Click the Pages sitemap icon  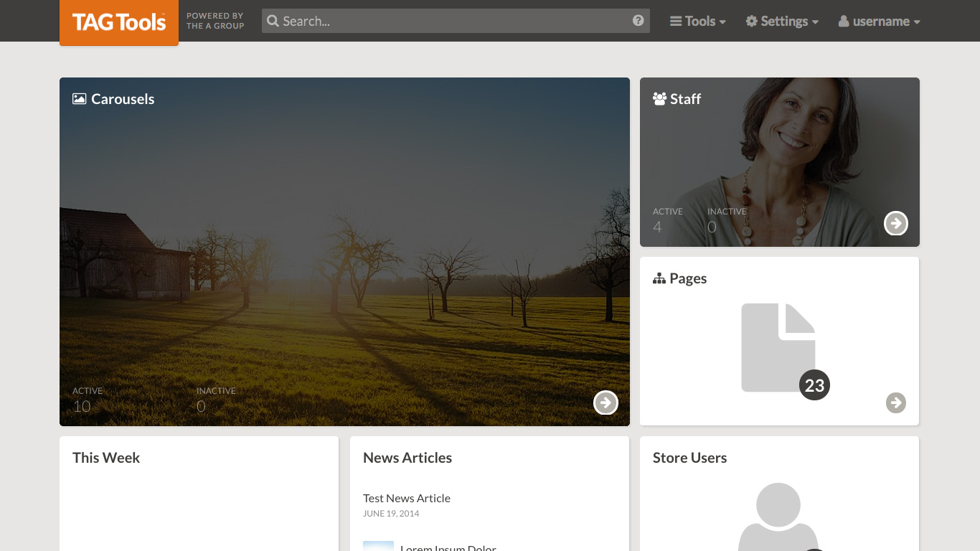pyautogui.click(x=659, y=278)
